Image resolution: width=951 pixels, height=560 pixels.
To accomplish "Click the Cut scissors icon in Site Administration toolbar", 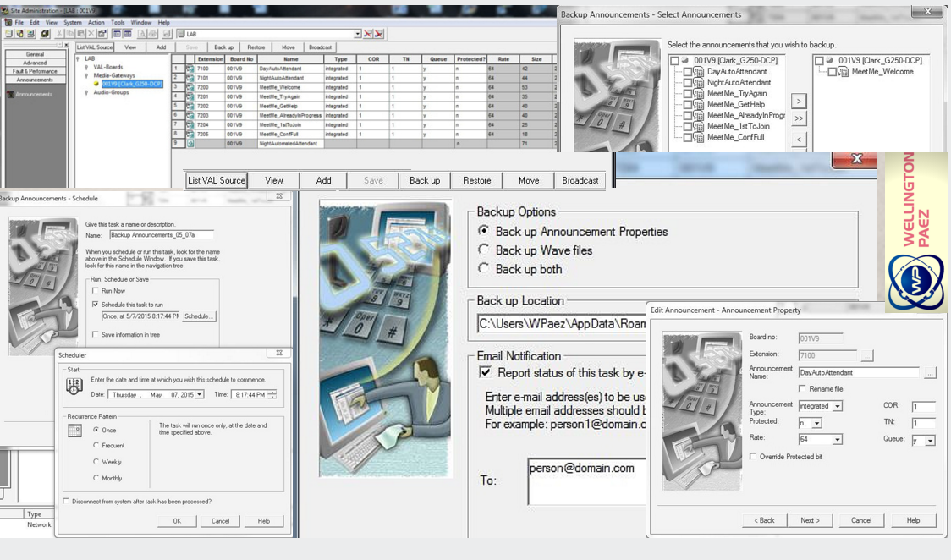I will (x=59, y=33).
